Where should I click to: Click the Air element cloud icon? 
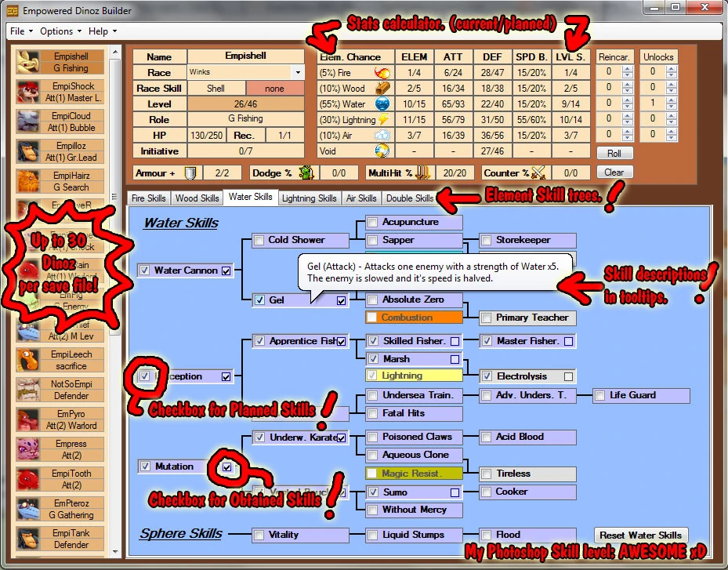(x=382, y=135)
